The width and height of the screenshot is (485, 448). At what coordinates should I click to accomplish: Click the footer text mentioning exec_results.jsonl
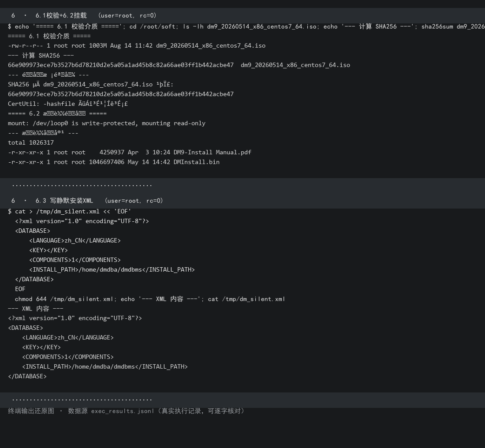tap(126, 411)
